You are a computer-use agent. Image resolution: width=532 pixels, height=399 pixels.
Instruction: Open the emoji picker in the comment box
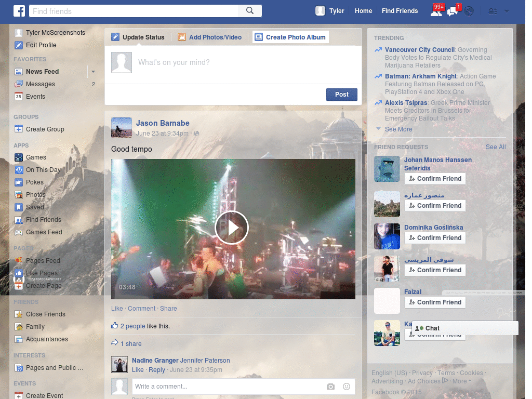coord(346,387)
